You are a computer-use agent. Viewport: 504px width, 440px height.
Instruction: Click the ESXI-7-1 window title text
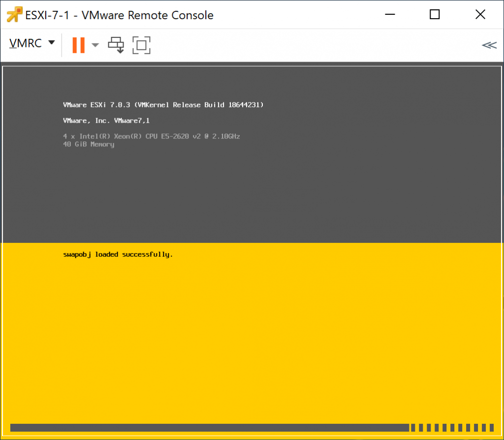click(x=119, y=15)
